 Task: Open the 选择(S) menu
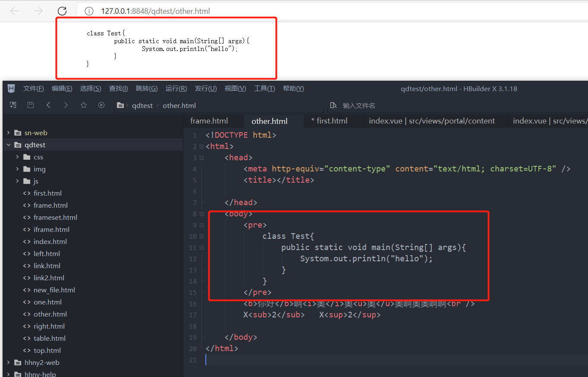pos(91,89)
